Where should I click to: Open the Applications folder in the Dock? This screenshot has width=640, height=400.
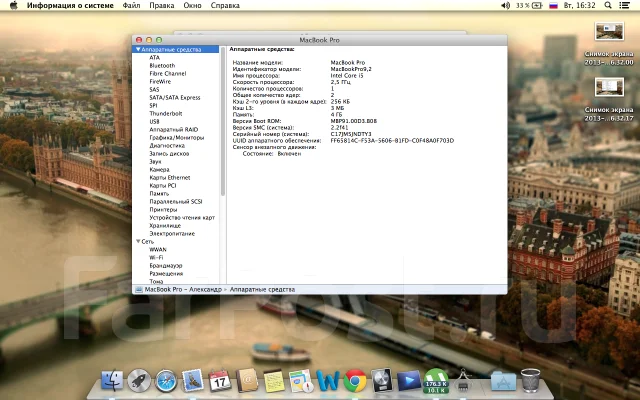(x=503, y=380)
